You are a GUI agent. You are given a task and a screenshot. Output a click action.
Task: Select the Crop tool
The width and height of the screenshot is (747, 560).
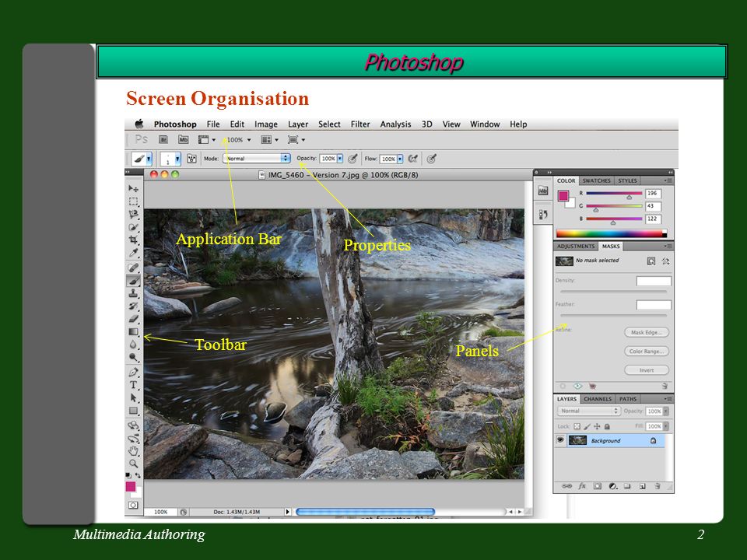tap(133, 240)
